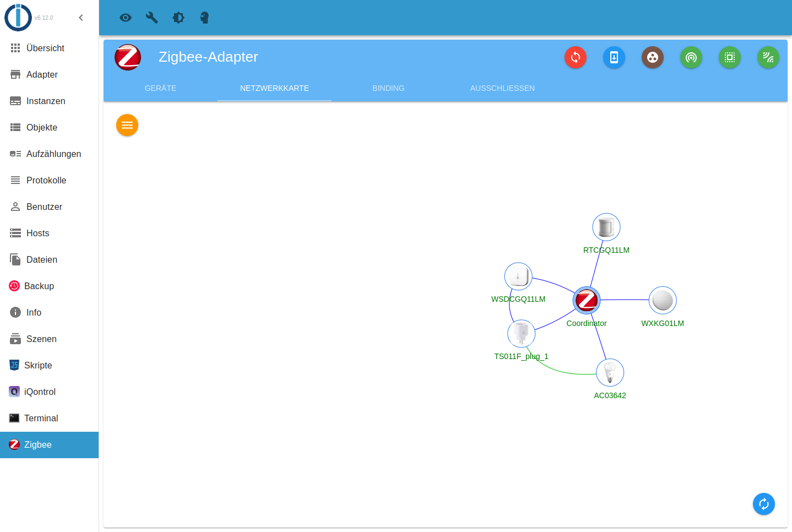Viewport: 792px width, 532px height.
Task: Open Aufzählungen in the sidebar
Action: click(50, 154)
